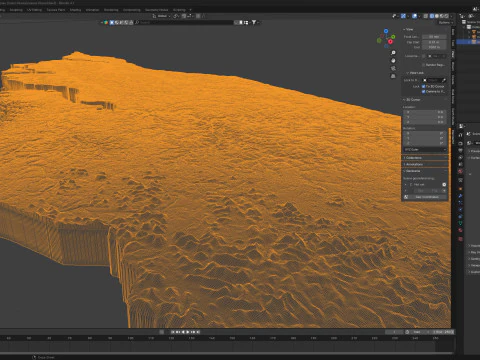The height and width of the screenshot is (360, 480).
Task: Click the search field in header
Action: [184, 22]
